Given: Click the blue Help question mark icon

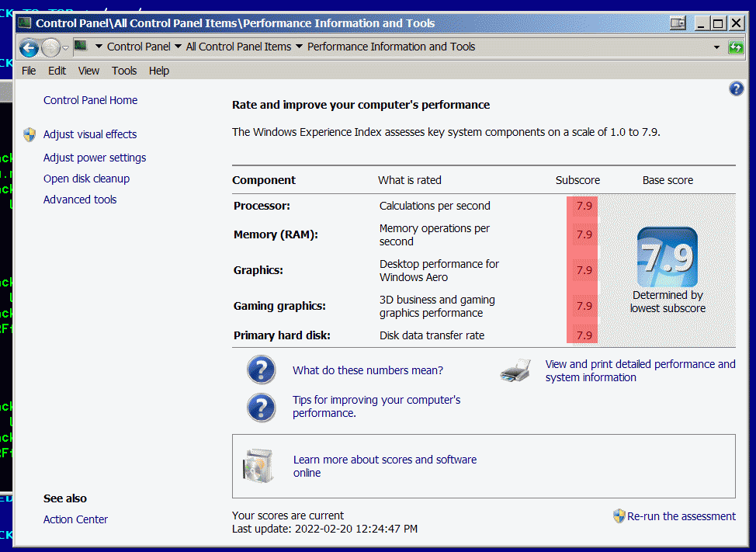Looking at the screenshot, I should [736, 89].
